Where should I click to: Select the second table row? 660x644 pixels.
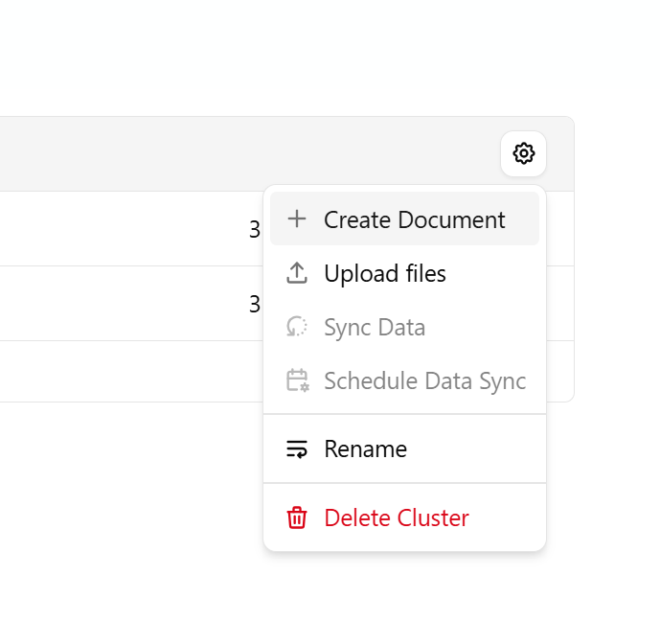pyautogui.click(x=125, y=304)
